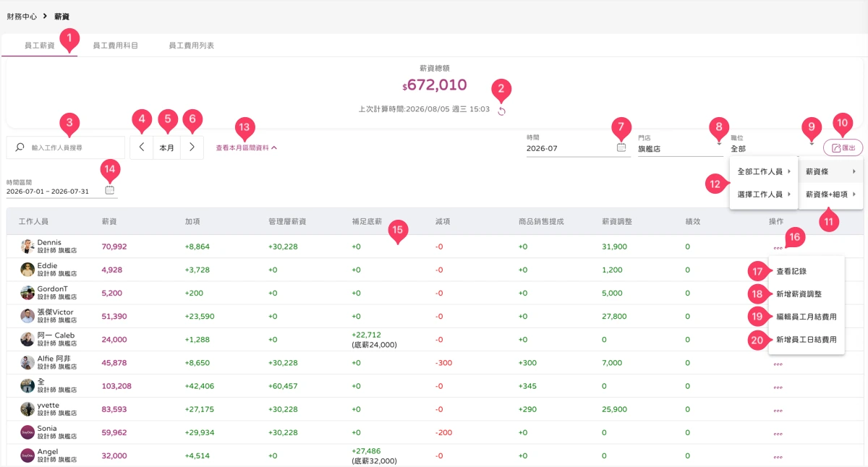Expand the 選擇工作人員 submenu
Viewport: 868px width, 467px height.
point(763,194)
